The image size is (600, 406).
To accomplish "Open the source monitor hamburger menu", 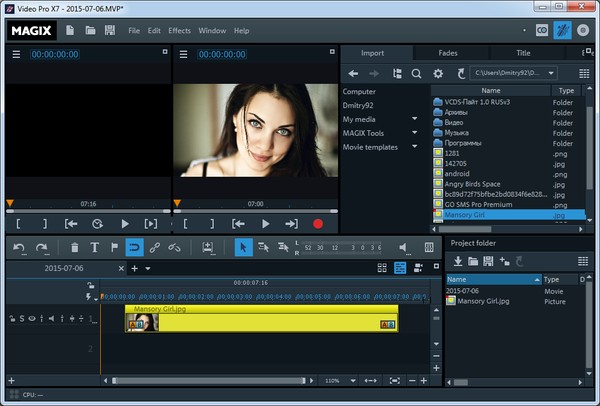I will tap(16, 54).
